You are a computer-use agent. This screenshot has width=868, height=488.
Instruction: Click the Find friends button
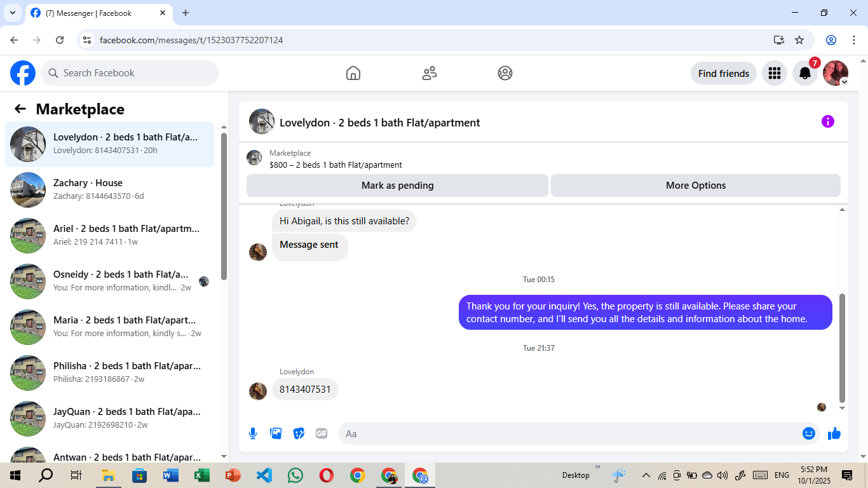pyautogui.click(x=724, y=73)
